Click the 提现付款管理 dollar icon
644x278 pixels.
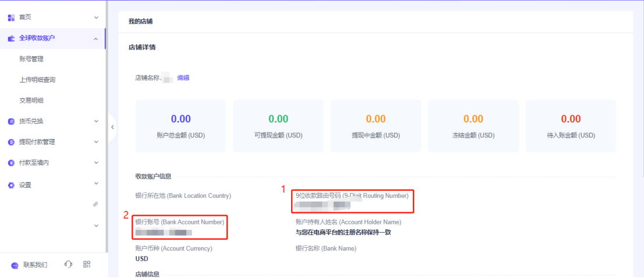coord(11,142)
